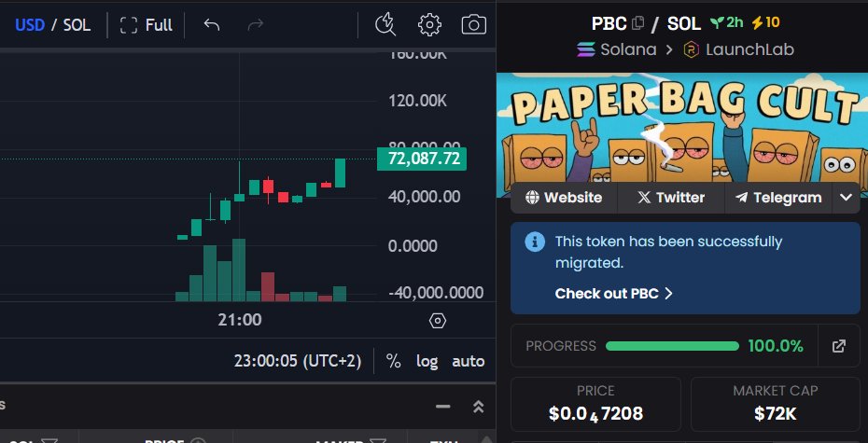The height and width of the screenshot is (443, 868).
Task: Open the token Website link
Action: 564,198
